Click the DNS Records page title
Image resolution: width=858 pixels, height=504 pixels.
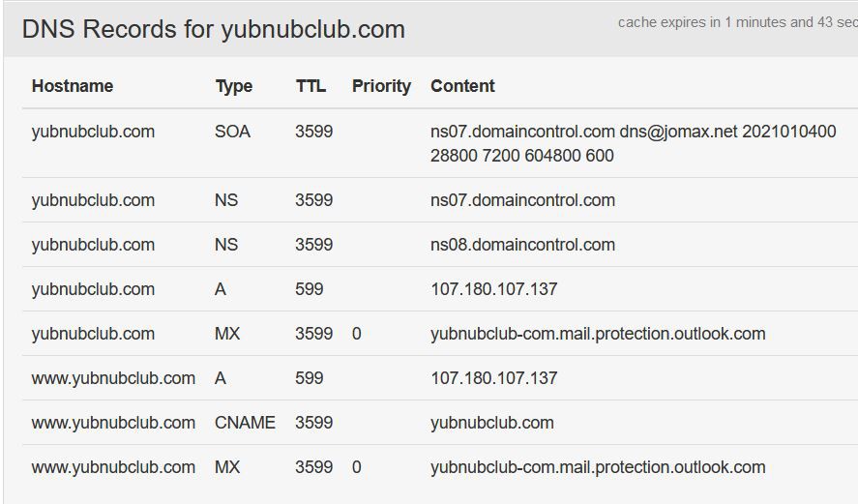point(213,29)
